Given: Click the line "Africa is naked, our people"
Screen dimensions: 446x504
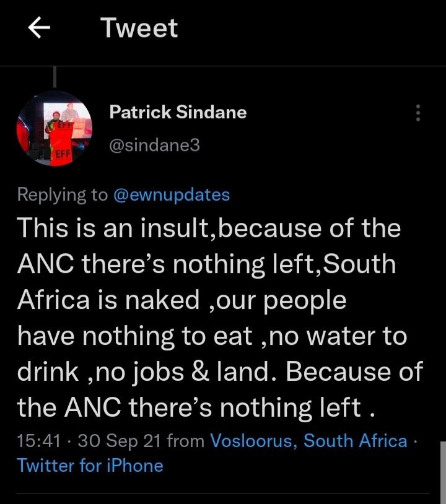Looking at the screenshot, I should coord(181,300).
